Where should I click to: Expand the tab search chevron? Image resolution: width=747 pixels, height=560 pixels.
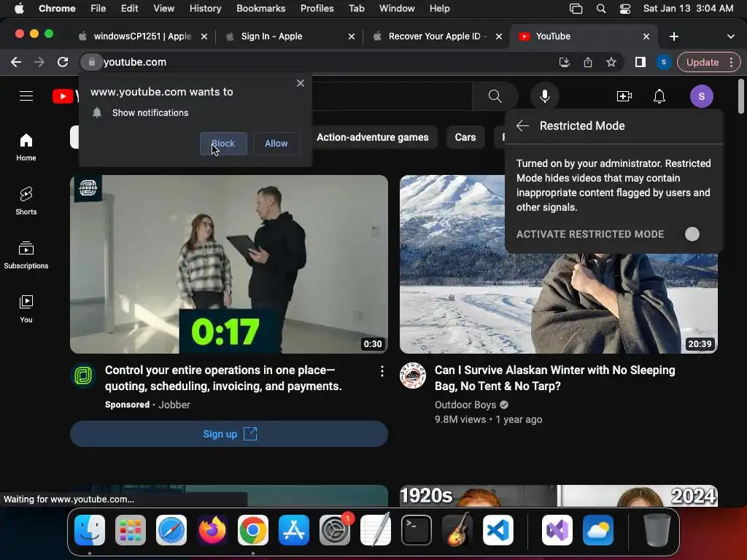tap(731, 36)
